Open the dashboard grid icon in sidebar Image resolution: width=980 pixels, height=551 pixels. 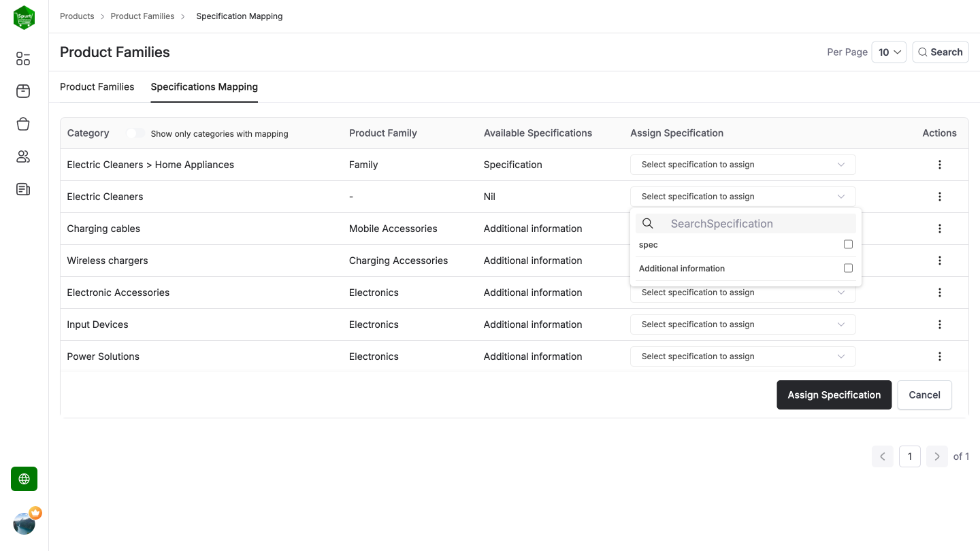pyautogui.click(x=22, y=59)
